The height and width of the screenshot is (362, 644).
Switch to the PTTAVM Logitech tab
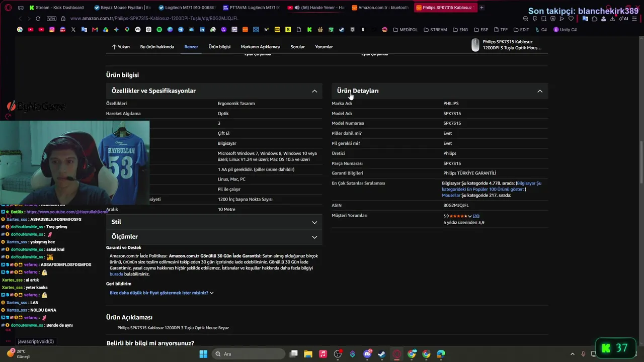click(x=251, y=8)
